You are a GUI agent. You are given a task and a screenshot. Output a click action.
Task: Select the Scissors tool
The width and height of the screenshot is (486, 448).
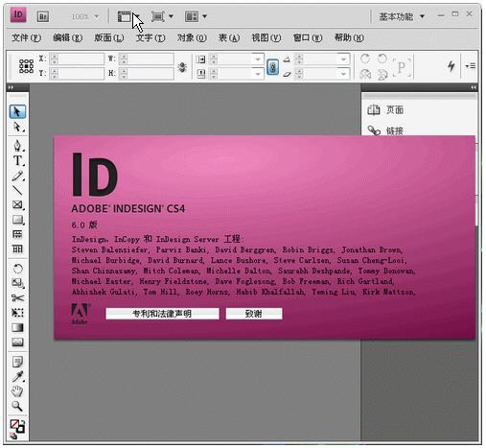(x=17, y=298)
